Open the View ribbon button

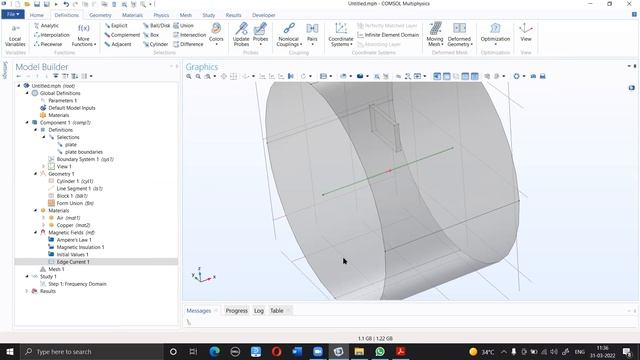(526, 33)
